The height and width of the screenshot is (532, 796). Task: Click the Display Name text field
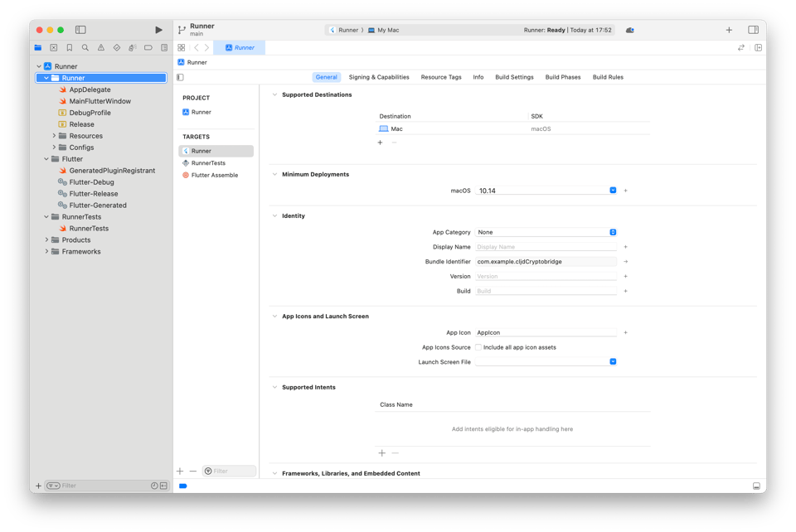[x=546, y=247]
